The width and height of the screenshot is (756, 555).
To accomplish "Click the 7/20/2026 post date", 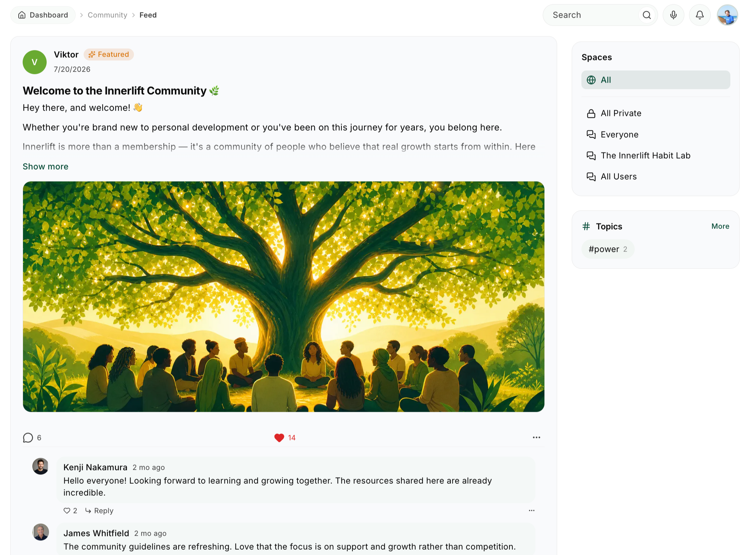I will (72, 69).
